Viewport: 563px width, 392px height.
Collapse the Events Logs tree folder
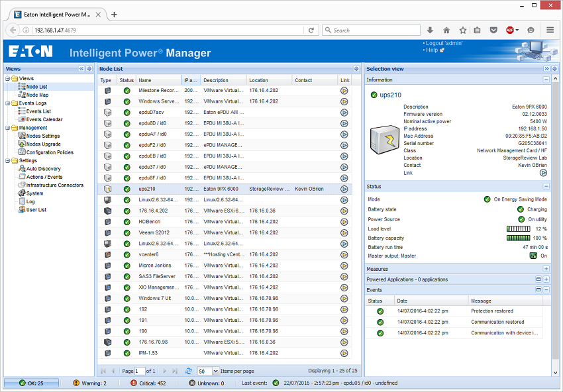point(7,103)
